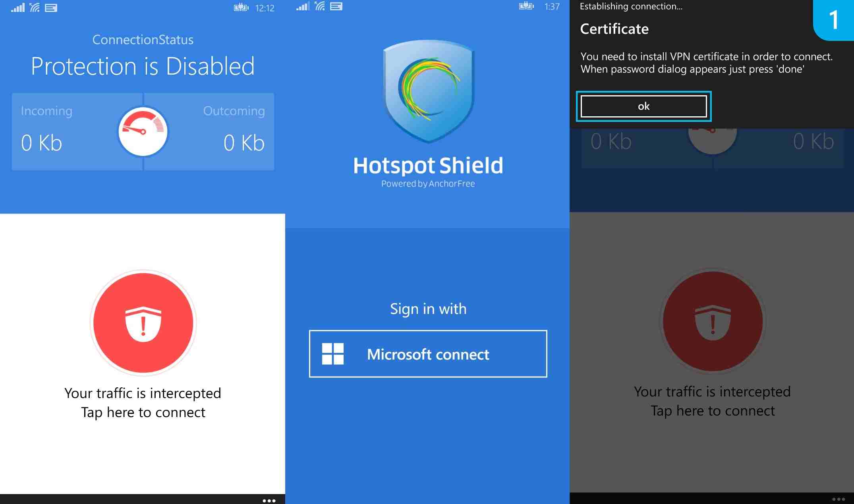Click the Windows logo icon
Viewport: 854px width, 504px height.
(332, 354)
